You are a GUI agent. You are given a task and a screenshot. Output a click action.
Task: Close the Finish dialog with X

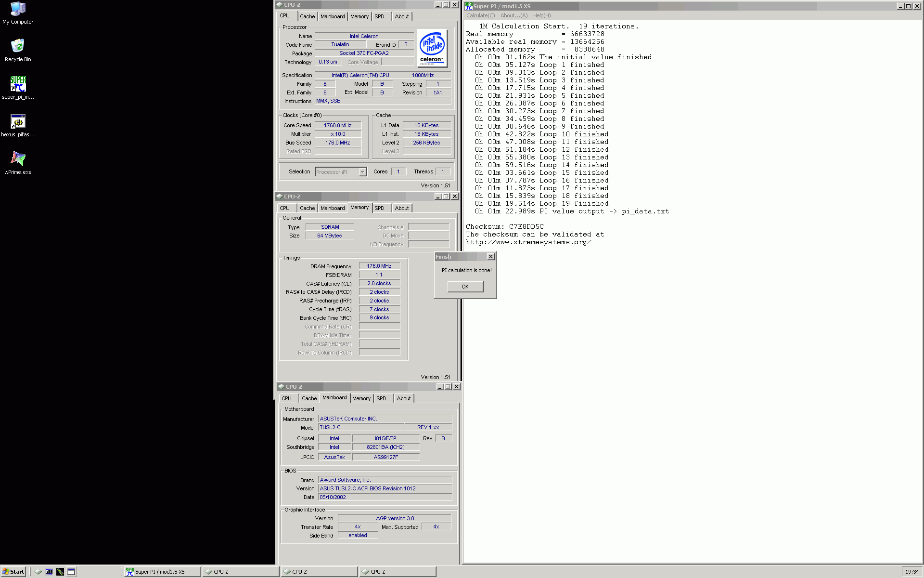[x=490, y=257]
